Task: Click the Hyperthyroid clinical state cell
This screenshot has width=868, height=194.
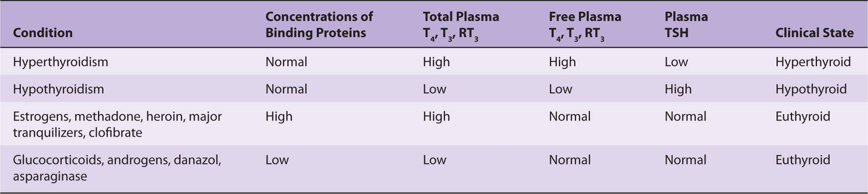Action: pos(813,62)
